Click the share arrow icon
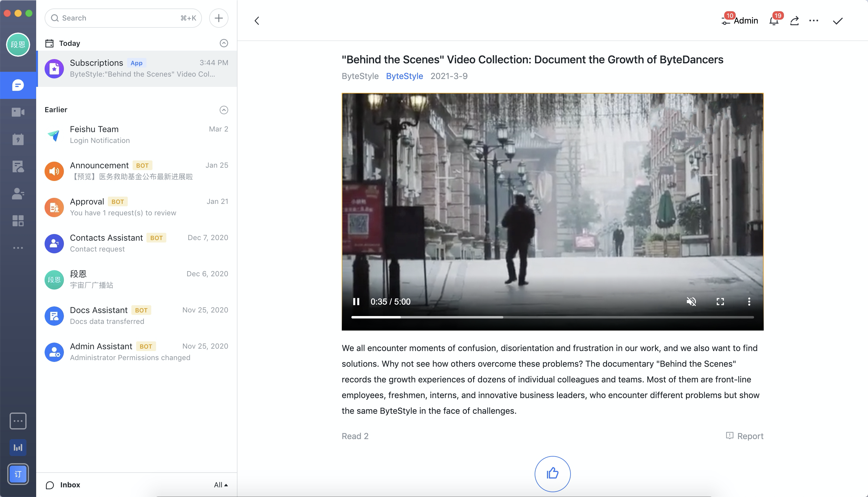The width and height of the screenshot is (868, 497). coord(794,21)
